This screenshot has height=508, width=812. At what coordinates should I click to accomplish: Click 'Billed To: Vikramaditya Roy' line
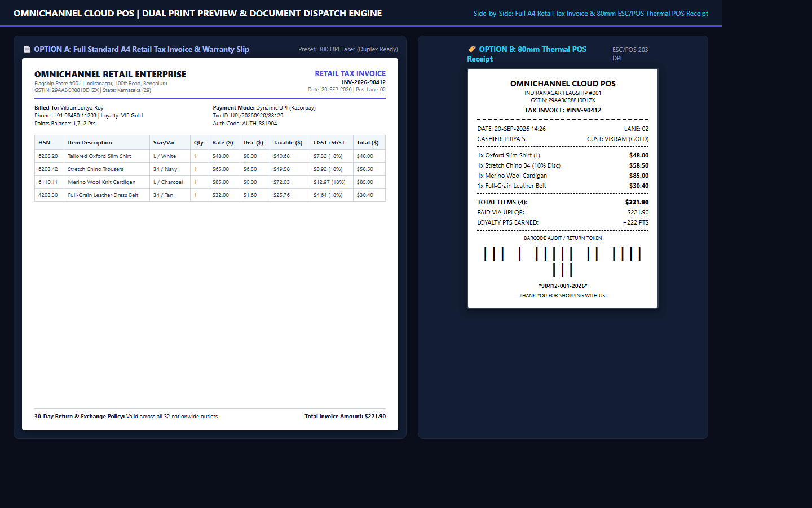(x=69, y=107)
